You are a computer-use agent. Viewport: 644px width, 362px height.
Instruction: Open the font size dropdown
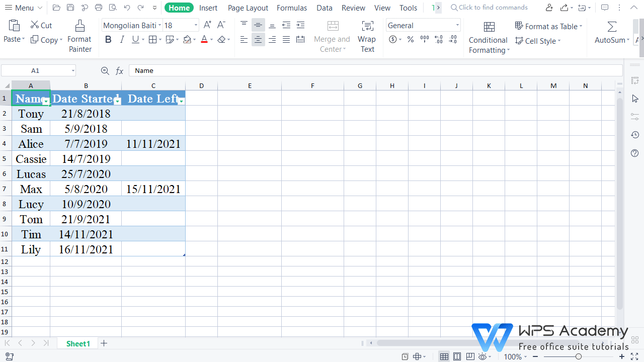coord(195,25)
